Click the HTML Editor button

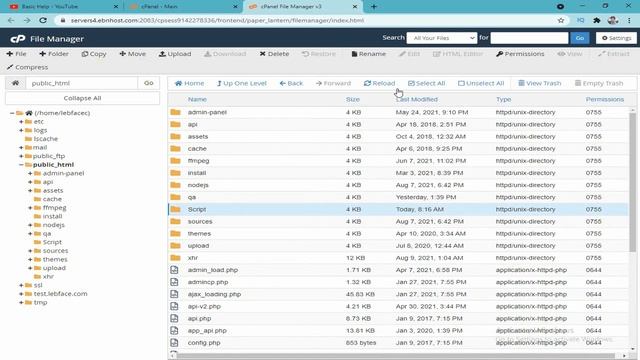click(458, 54)
